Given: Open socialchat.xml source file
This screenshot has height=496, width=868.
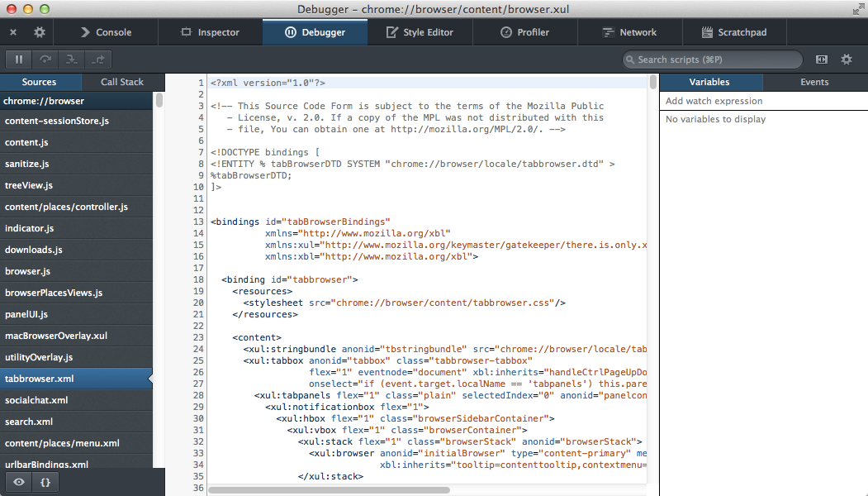Looking at the screenshot, I should (76, 400).
